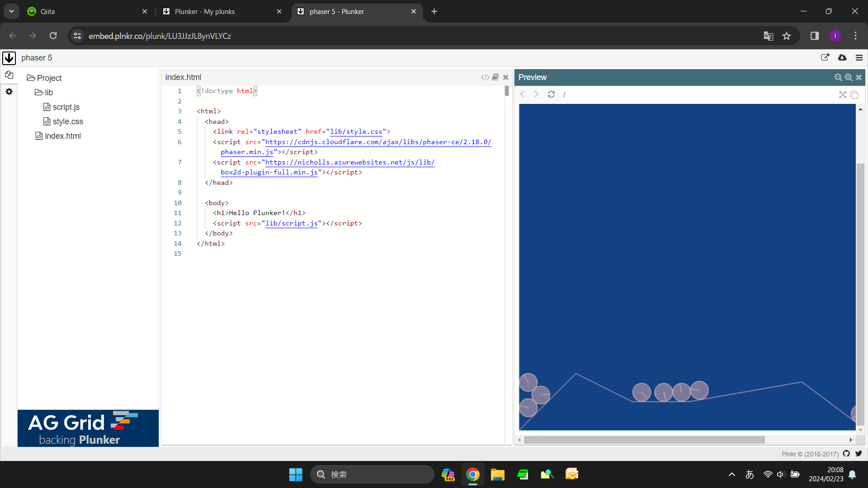The height and width of the screenshot is (488, 868).
Task: Open the tab search dropdown arrow
Action: (x=11, y=11)
